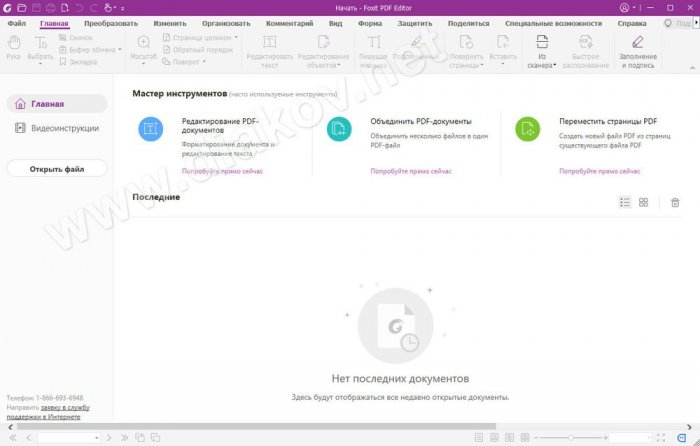Image resolution: width=700 pixels, height=446 pixels.
Task: Click Быстрое распознавание OCR tool
Action: (x=585, y=52)
